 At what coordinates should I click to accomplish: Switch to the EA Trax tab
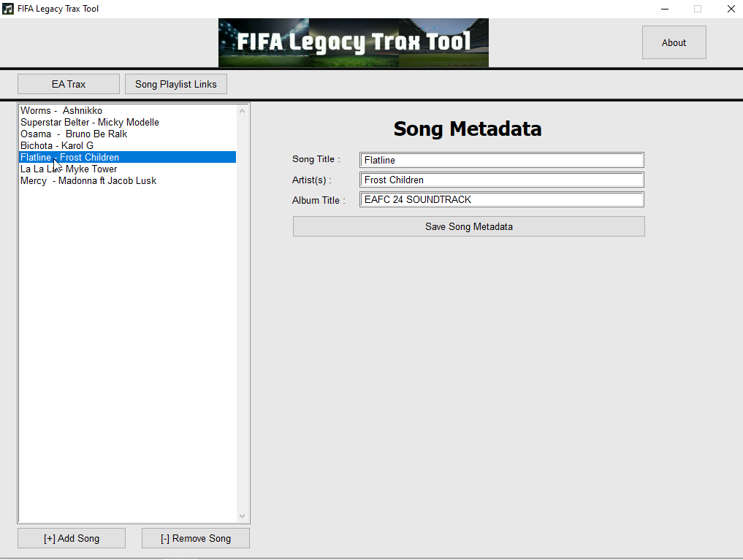coord(69,84)
